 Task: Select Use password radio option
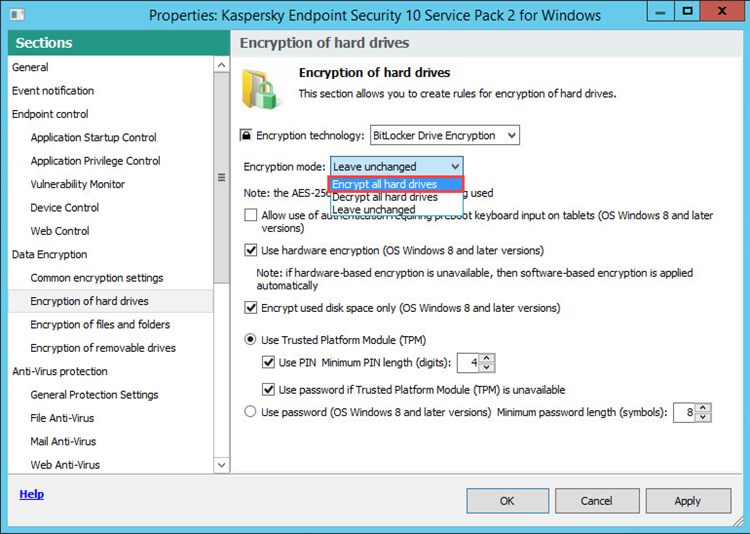[250, 412]
